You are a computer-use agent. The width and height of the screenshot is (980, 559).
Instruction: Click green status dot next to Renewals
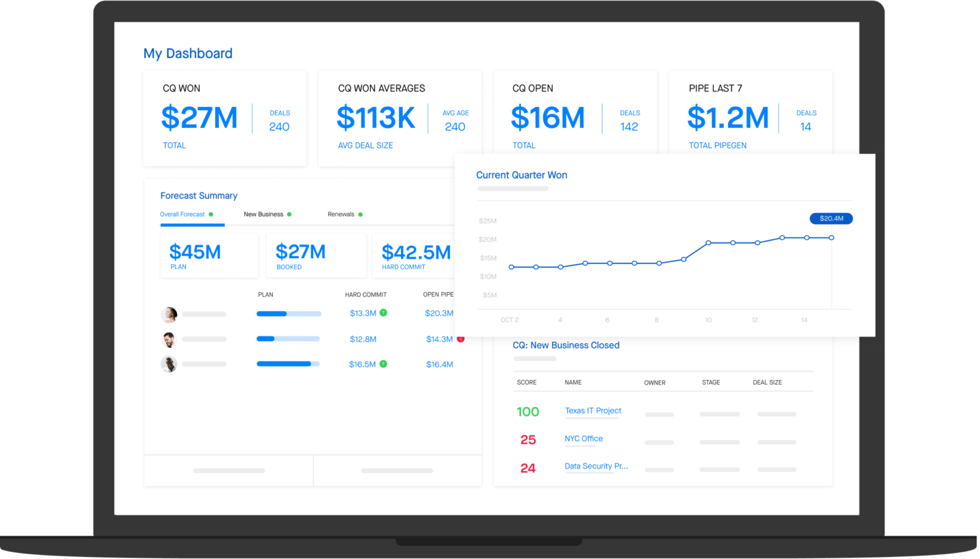(x=361, y=214)
